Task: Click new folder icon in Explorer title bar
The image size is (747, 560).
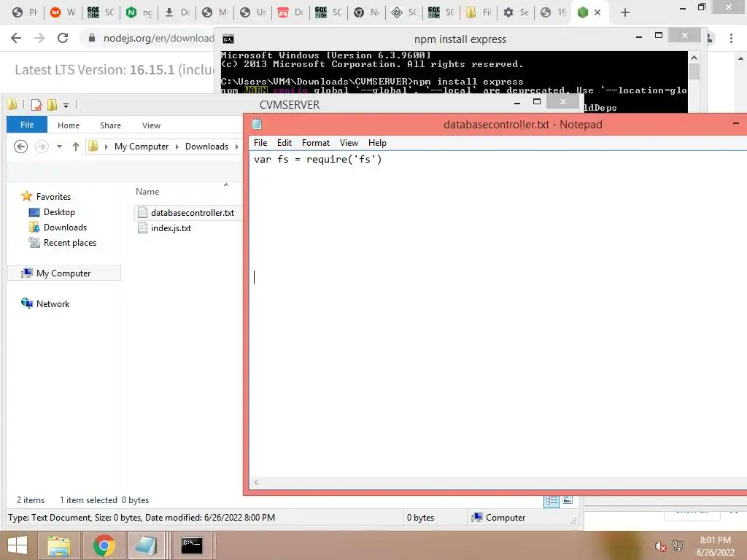Action: [52, 105]
